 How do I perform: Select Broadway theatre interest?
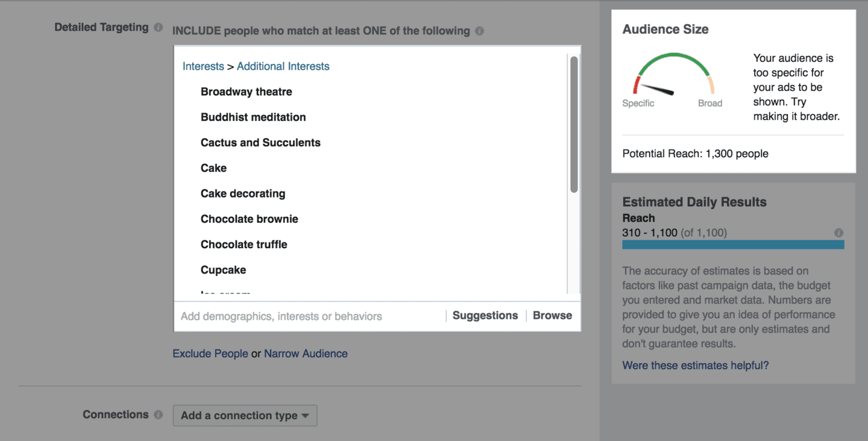[247, 92]
